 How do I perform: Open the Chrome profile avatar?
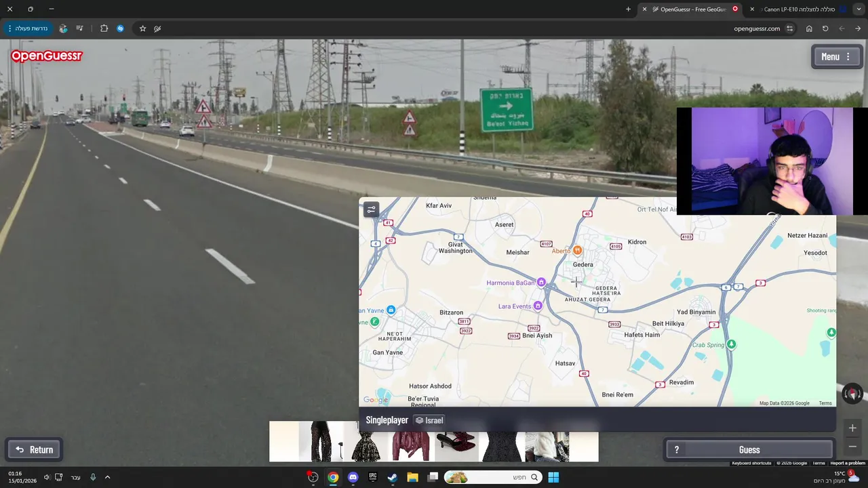[63, 28]
